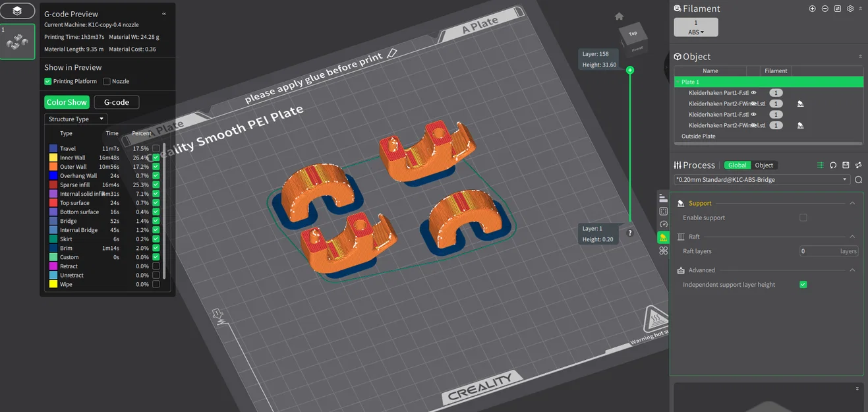Click the Bridge row label in legend
This screenshot has height=412, width=868.
pyautogui.click(x=69, y=221)
